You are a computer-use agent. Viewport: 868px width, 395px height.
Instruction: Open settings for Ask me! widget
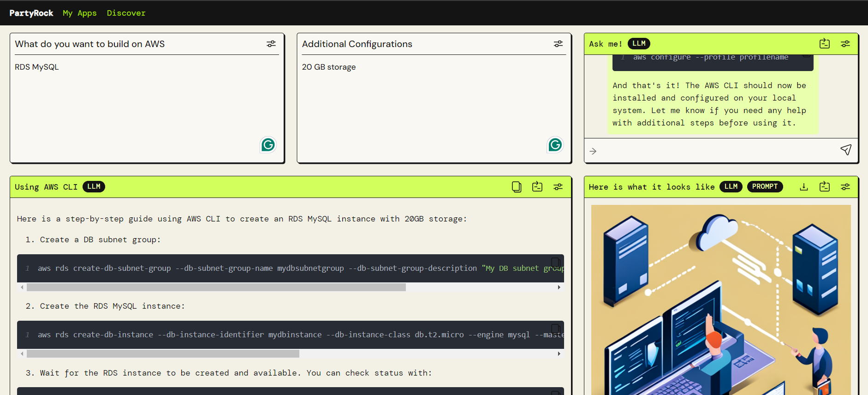[845, 44]
